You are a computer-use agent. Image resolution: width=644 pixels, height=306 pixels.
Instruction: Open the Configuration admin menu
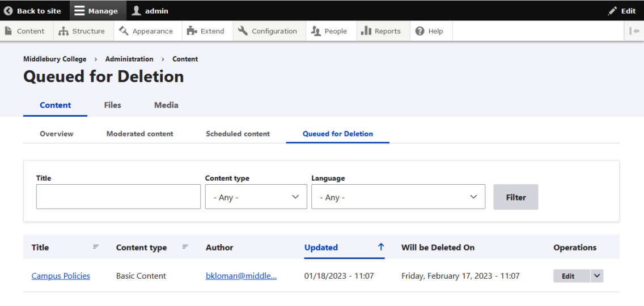pos(269,31)
